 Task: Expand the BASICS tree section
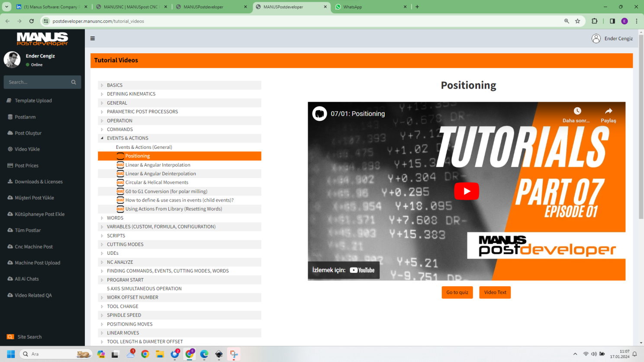tap(102, 85)
